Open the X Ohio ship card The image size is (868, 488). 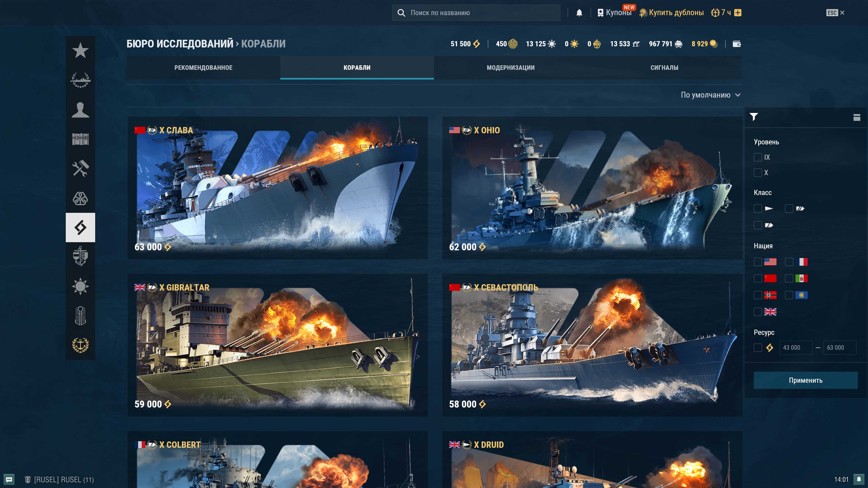click(592, 188)
